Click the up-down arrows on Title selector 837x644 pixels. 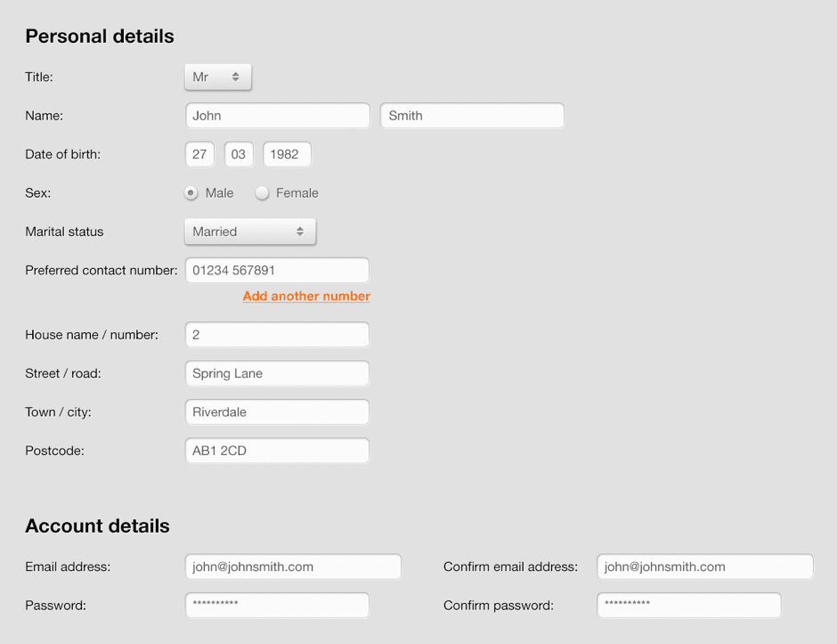click(236, 77)
